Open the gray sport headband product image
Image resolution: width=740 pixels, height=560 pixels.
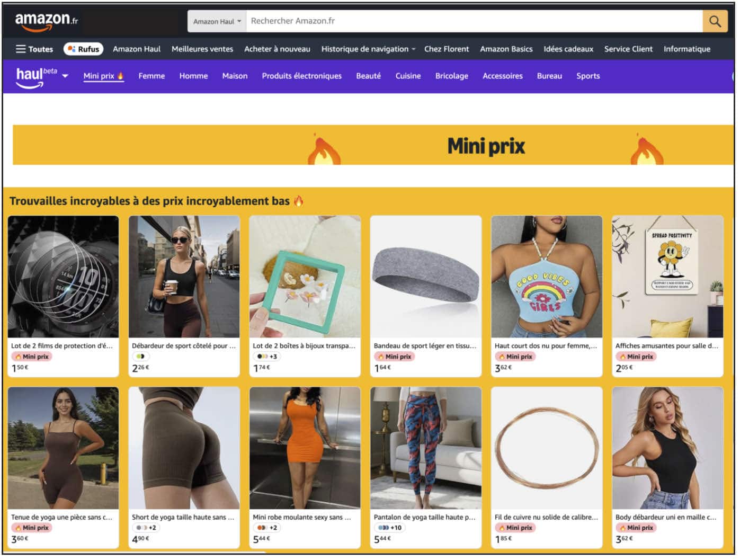(426, 277)
